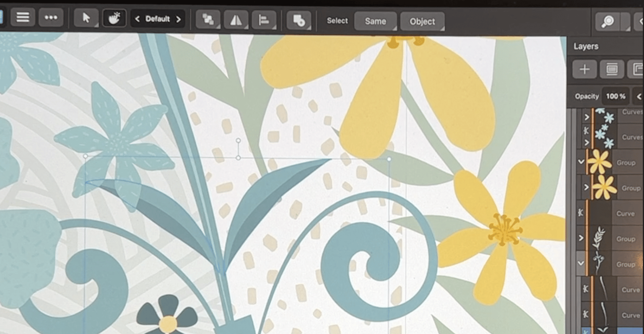The height and width of the screenshot is (334, 644).
Task: Click curve icon of bottom-most Curve layer
Action: click(586, 314)
